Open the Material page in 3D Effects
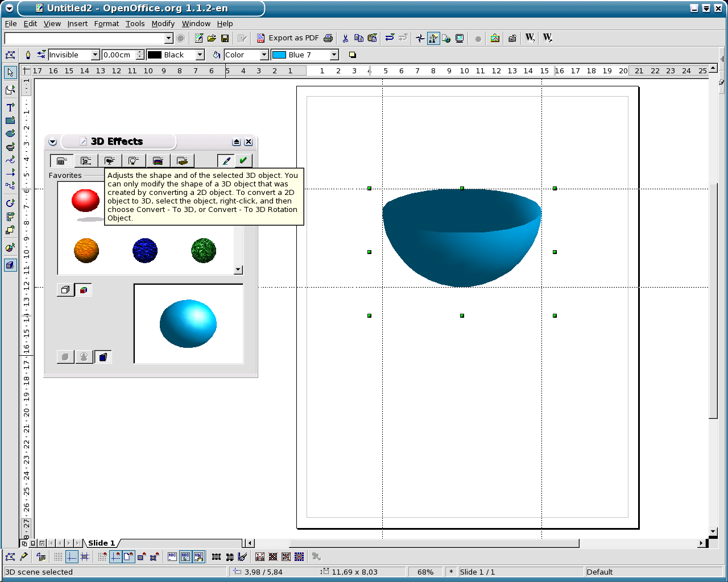The image size is (728, 582). pyautogui.click(x=182, y=160)
